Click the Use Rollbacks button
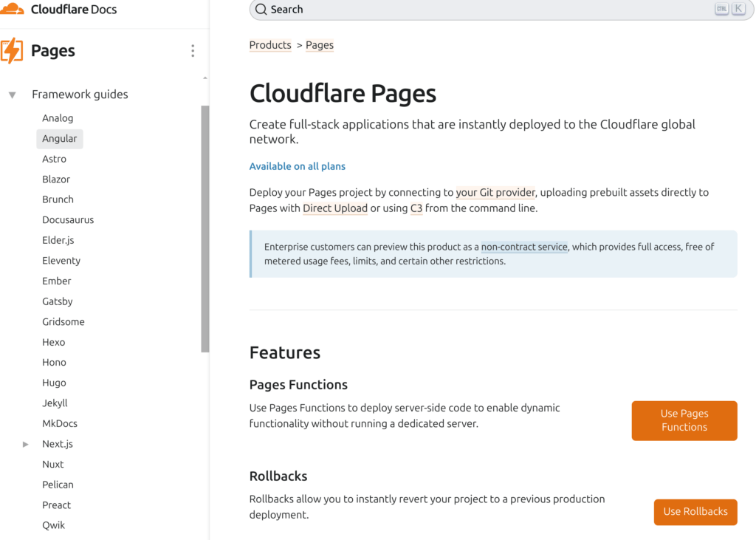 tap(695, 512)
